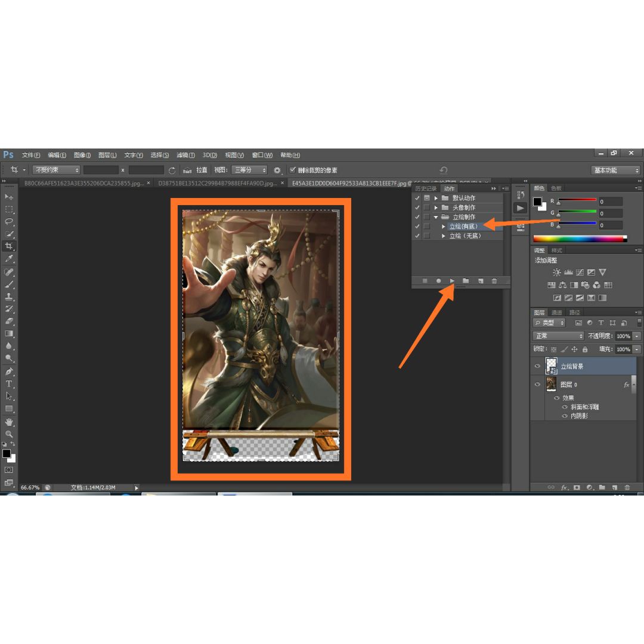
Task: Hide the 立绘背景 layer via eye icon
Action: click(x=537, y=366)
